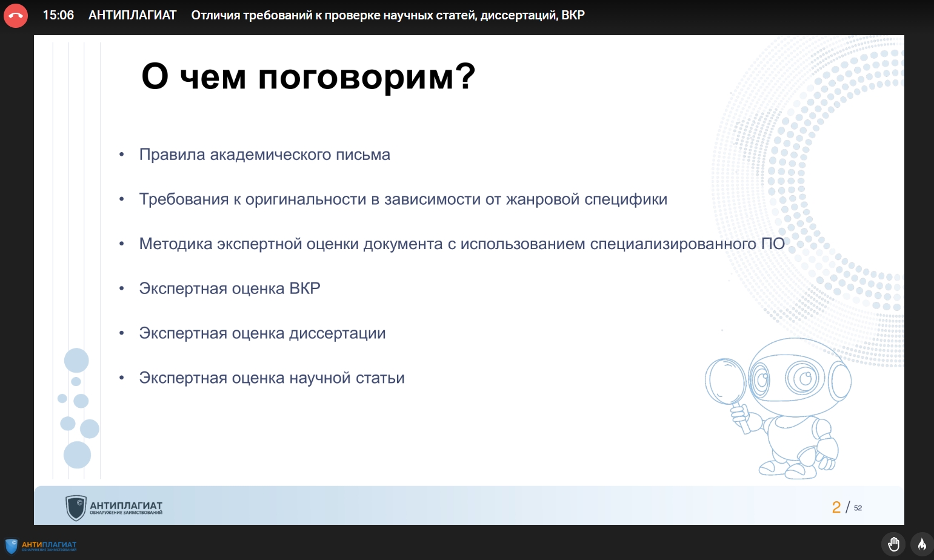934x560 pixels.
Task: Click the slide heading О чем поговорим?
Action: tap(308, 77)
